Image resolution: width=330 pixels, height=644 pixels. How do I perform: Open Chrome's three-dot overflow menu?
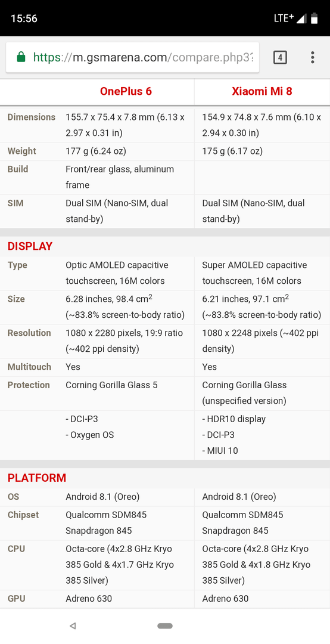click(x=312, y=57)
